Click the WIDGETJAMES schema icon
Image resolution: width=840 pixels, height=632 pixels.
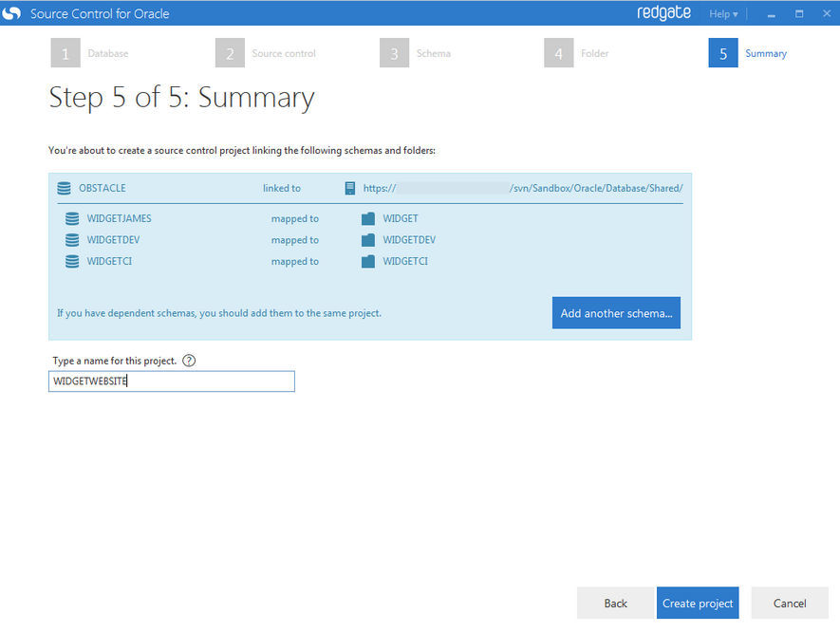tap(72, 218)
